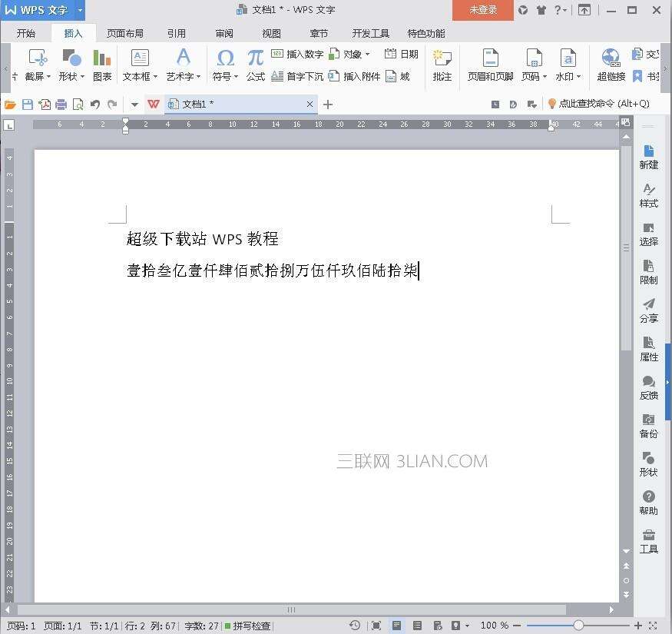672x634 pixels.
Task: Insert a Field (域)
Action: pyautogui.click(x=398, y=76)
